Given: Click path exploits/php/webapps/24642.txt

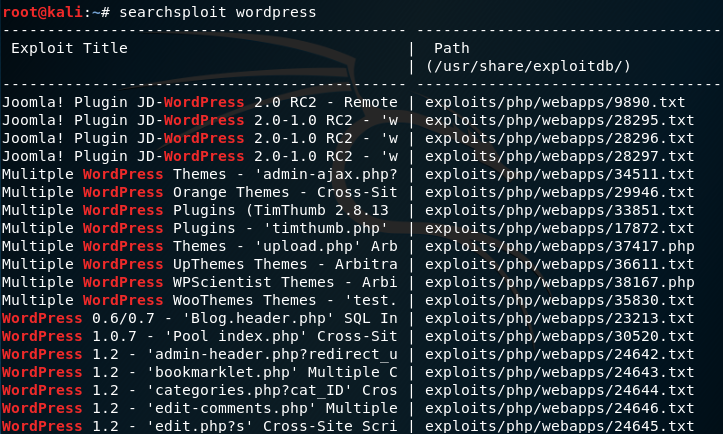Looking at the screenshot, I should point(559,354).
